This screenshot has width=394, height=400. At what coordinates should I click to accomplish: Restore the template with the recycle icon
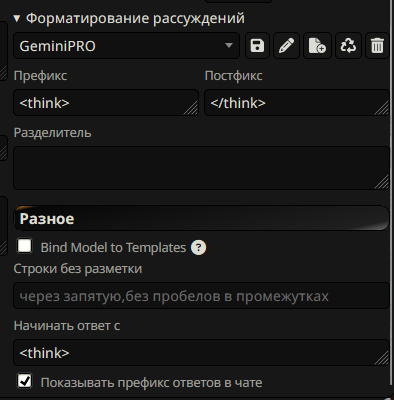pyautogui.click(x=348, y=46)
